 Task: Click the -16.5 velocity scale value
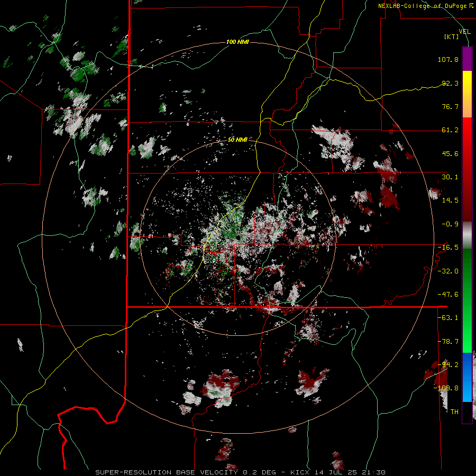[448, 248]
